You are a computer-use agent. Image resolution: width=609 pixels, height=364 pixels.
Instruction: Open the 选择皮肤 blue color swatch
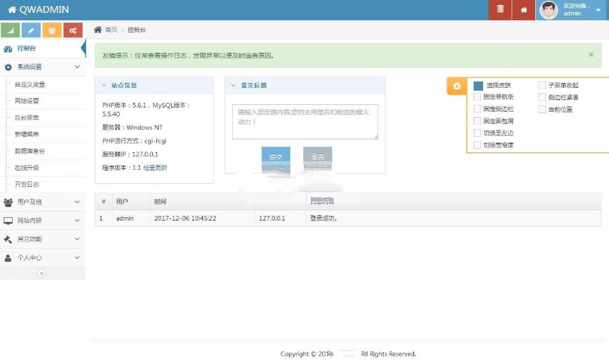(478, 85)
